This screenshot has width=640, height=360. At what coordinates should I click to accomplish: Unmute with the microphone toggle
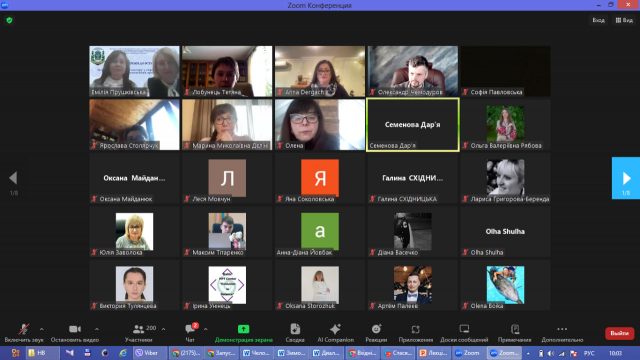24,329
